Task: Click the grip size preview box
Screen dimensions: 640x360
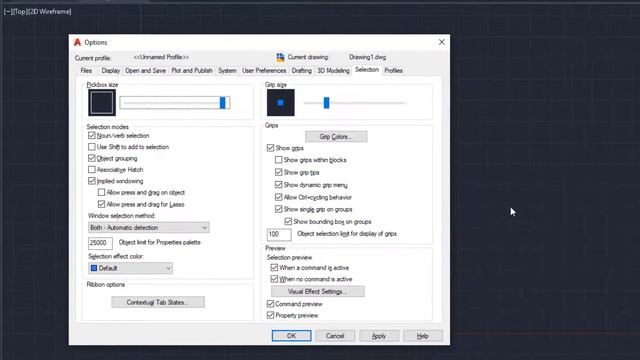Action: 280,102
